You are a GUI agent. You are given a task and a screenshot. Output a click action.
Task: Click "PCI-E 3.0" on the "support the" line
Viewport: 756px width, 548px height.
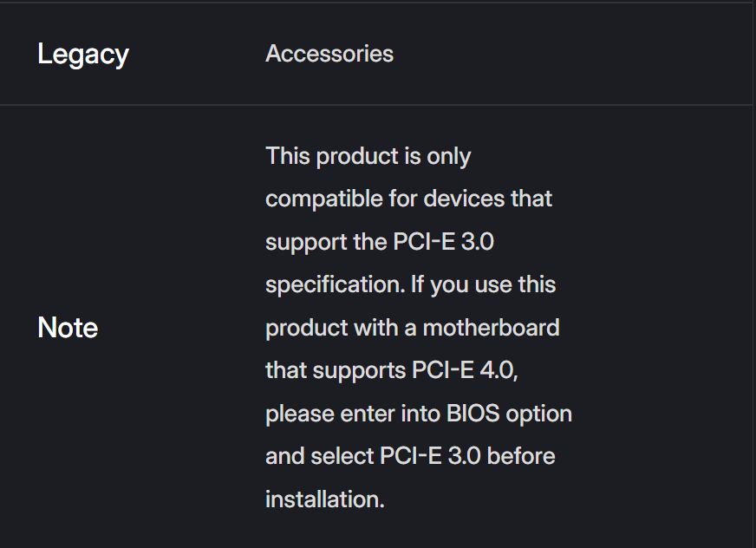coord(437,242)
